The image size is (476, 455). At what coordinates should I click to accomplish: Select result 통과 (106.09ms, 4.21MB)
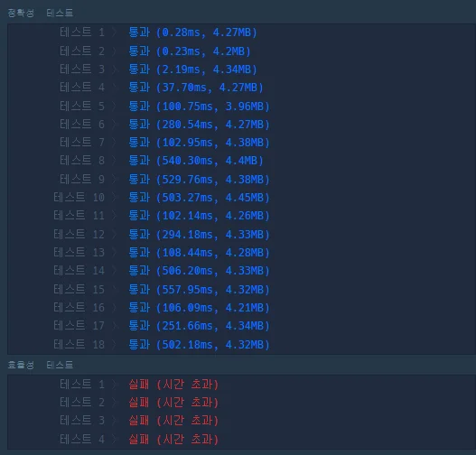(x=199, y=308)
